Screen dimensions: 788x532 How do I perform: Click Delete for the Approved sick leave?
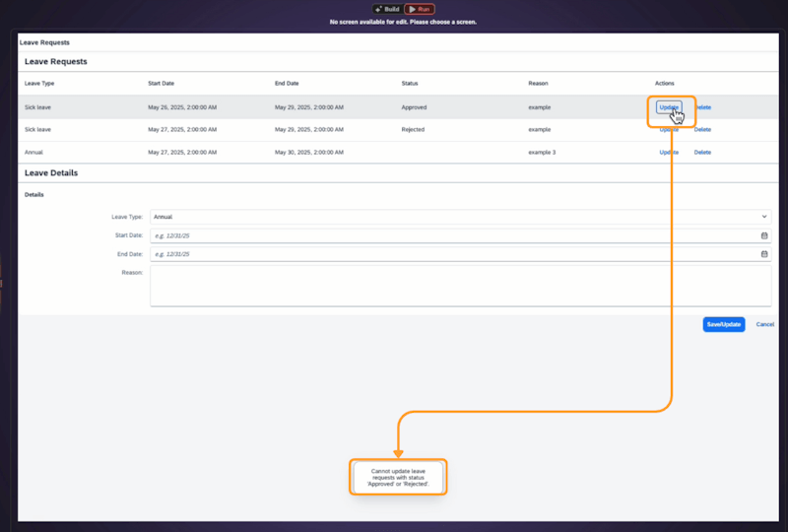703,106
